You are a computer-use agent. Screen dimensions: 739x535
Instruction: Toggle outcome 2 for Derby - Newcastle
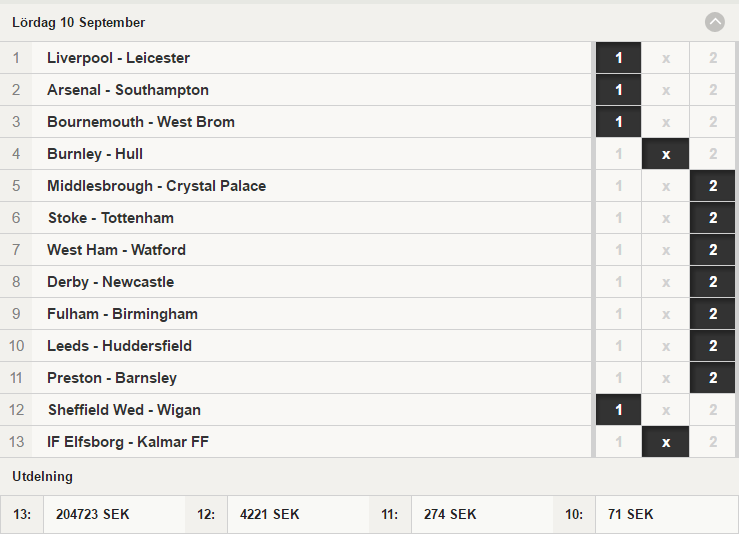pyautogui.click(x=713, y=282)
